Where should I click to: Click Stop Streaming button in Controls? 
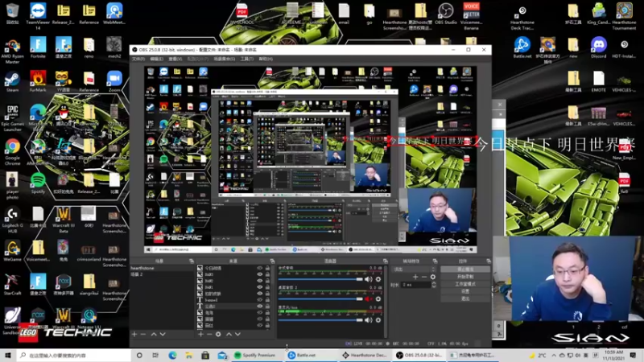pyautogui.click(x=465, y=269)
